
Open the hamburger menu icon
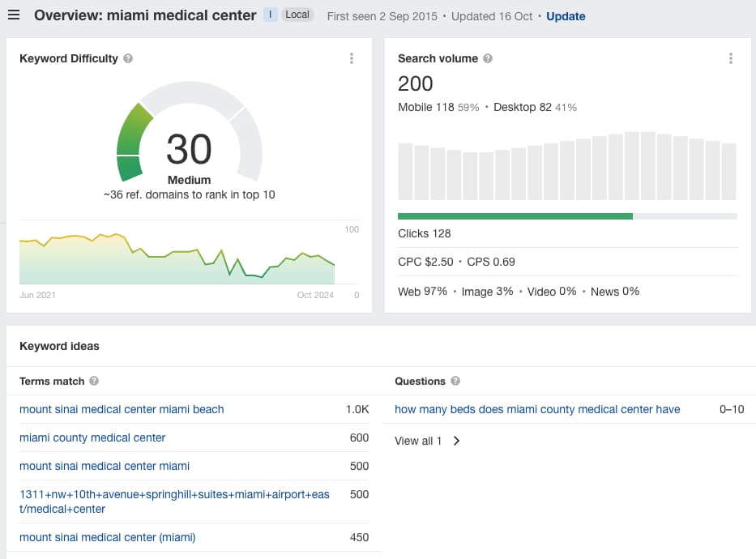point(14,15)
